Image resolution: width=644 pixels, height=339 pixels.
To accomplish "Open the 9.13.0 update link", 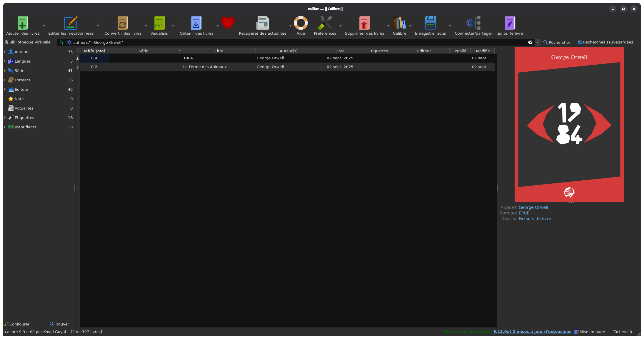I will pyautogui.click(x=532, y=332).
